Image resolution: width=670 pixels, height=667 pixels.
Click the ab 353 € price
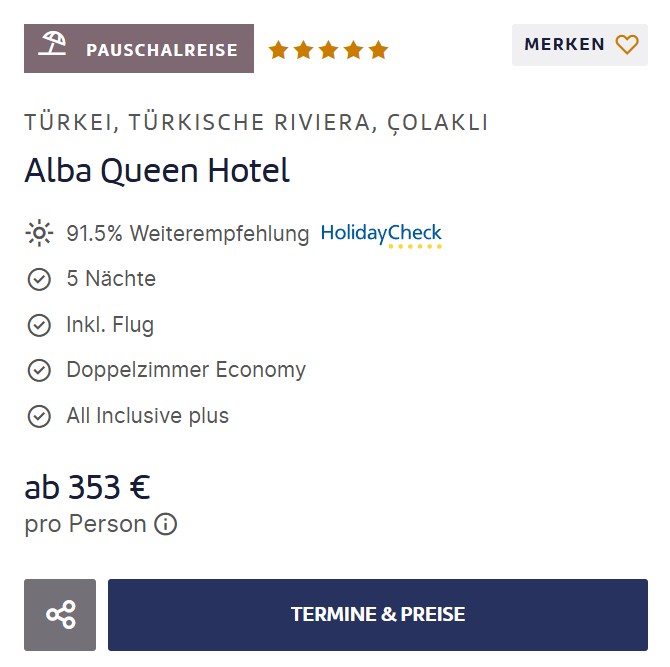tap(88, 487)
